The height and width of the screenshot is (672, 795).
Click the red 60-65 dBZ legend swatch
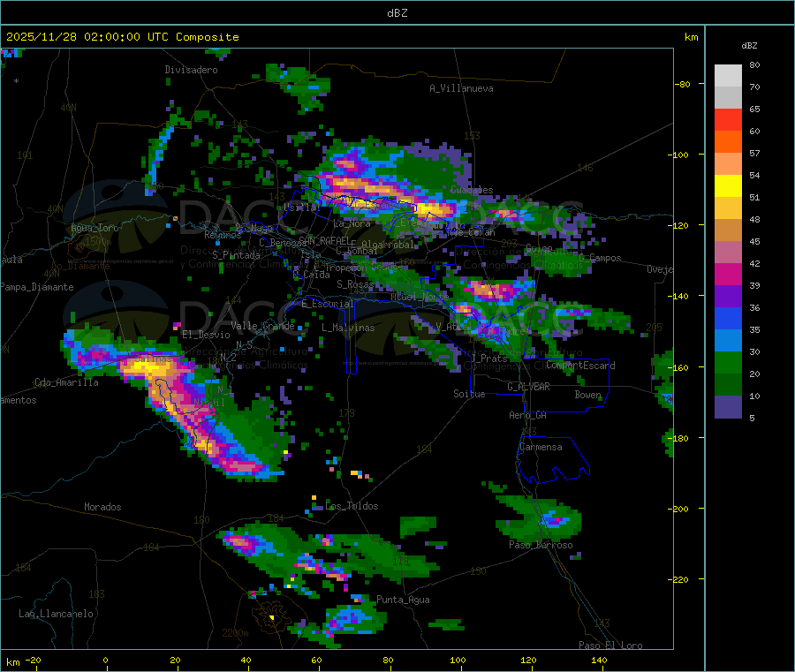point(728,119)
